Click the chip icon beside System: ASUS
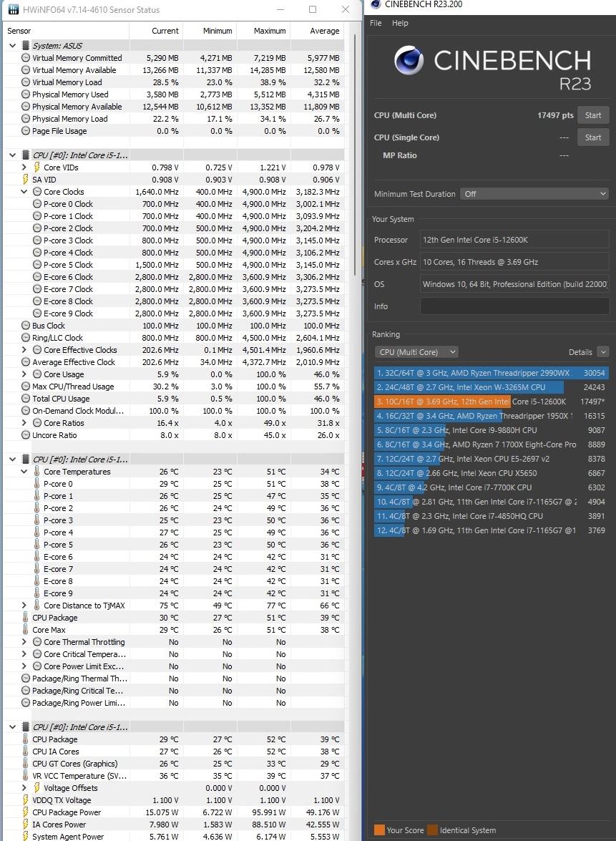The width and height of the screenshot is (616, 841). coord(25,46)
